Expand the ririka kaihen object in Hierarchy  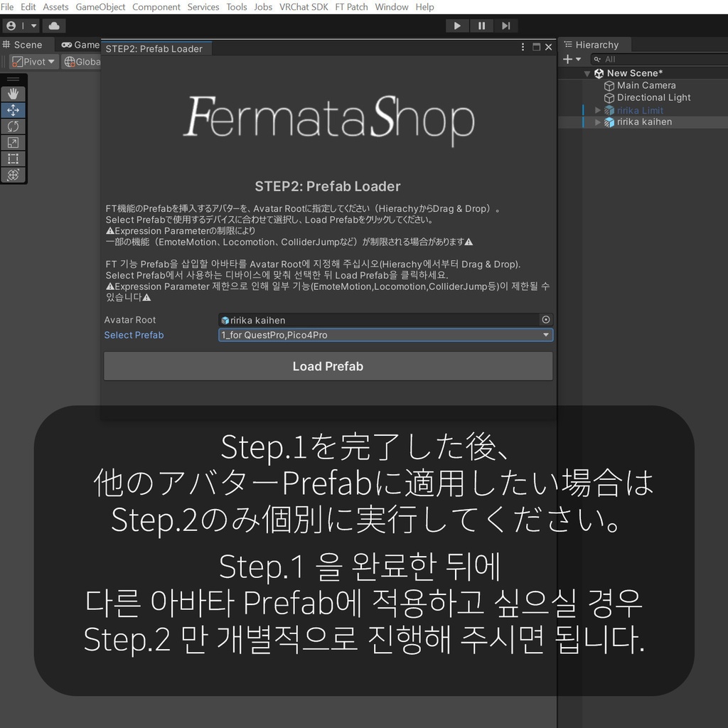pyautogui.click(x=597, y=122)
